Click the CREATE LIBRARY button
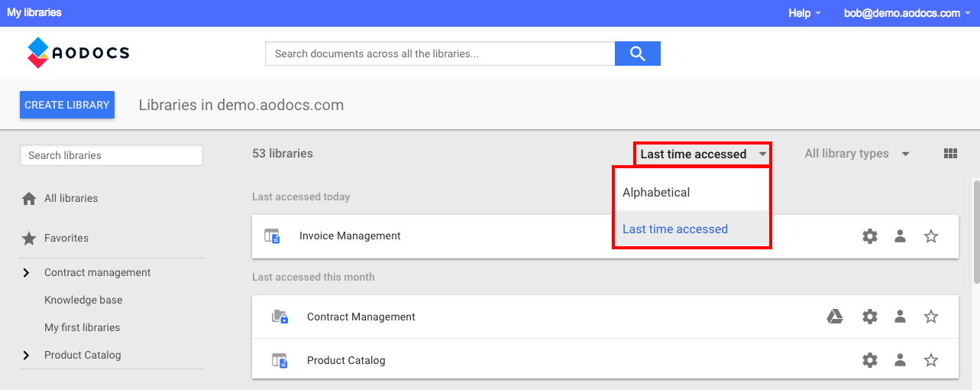The height and width of the screenshot is (390, 980). click(67, 105)
